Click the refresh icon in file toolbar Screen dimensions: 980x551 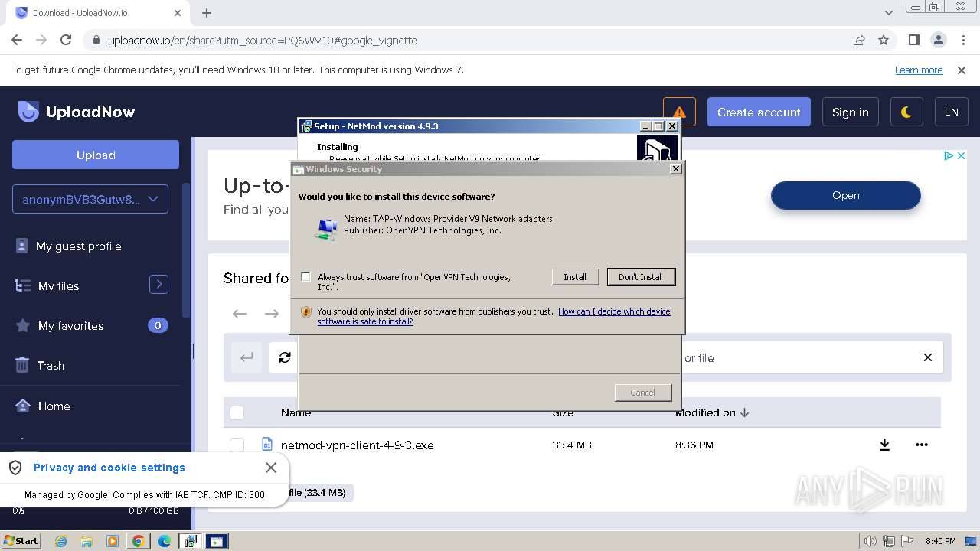284,357
